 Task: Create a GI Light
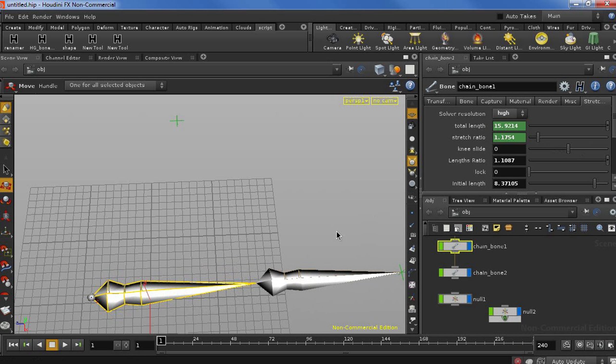click(x=594, y=42)
